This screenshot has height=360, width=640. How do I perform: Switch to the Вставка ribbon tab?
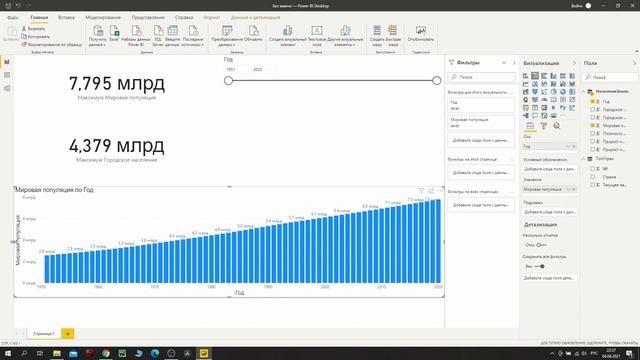point(66,18)
